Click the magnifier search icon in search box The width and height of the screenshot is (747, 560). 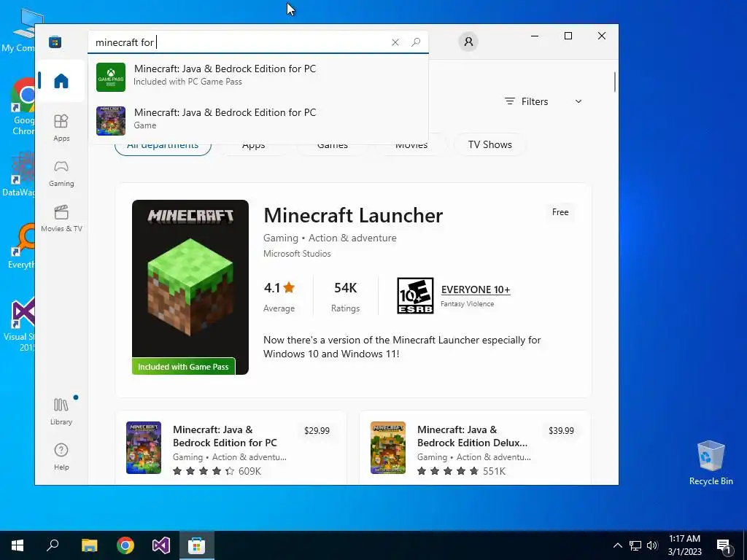[x=416, y=42]
